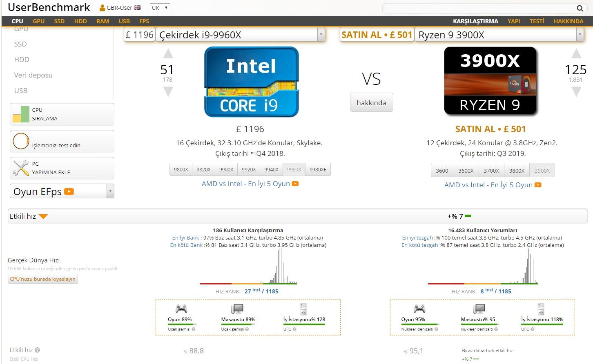Select the 9900X variant button

(226, 169)
